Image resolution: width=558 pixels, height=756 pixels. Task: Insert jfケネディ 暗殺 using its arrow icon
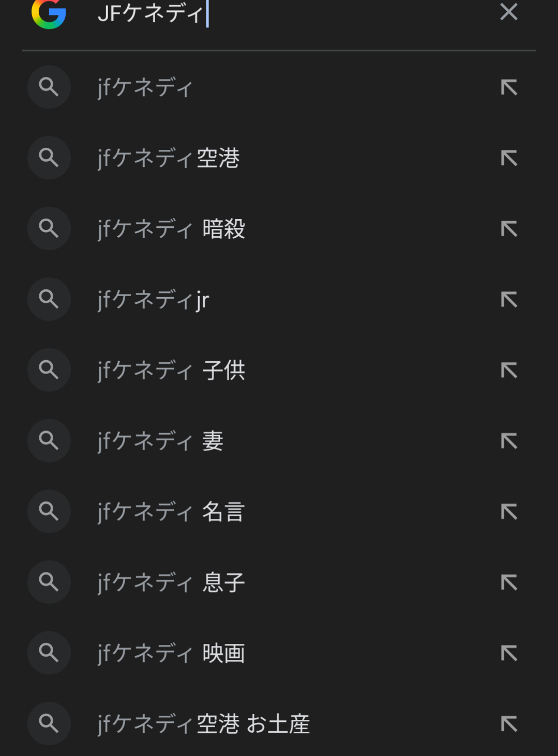pyautogui.click(x=509, y=228)
